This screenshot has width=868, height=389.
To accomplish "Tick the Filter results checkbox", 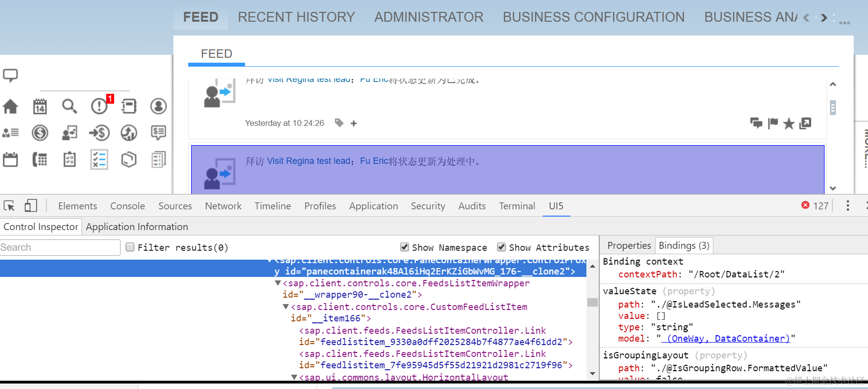I will (130, 247).
